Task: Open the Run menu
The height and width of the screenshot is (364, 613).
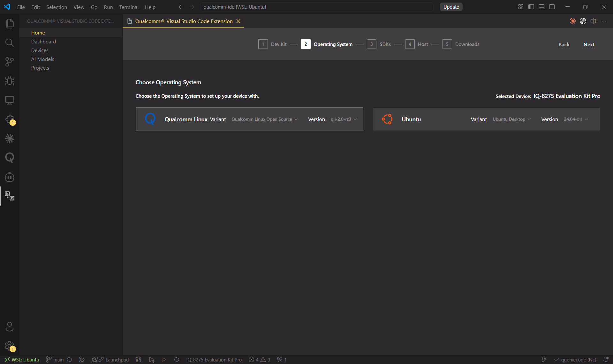Action: pyautogui.click(x=108, y=7)
